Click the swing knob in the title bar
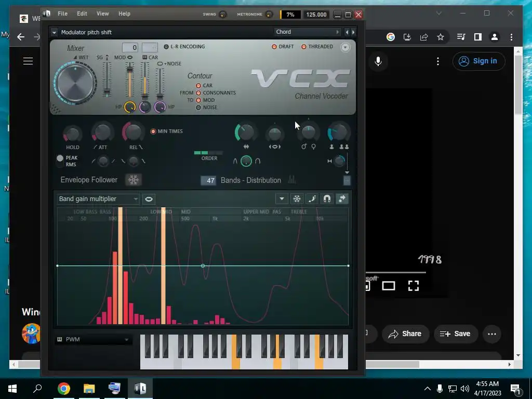 click(222, 14)
